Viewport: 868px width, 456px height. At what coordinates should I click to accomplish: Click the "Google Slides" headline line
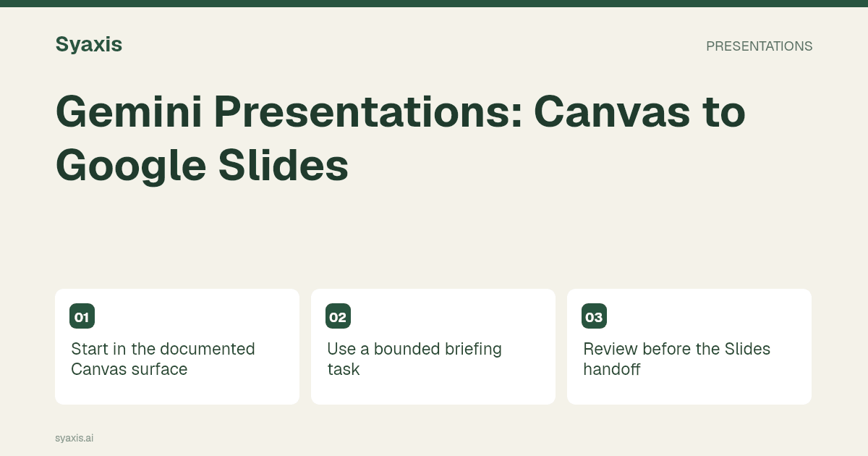tap(202, 166)
